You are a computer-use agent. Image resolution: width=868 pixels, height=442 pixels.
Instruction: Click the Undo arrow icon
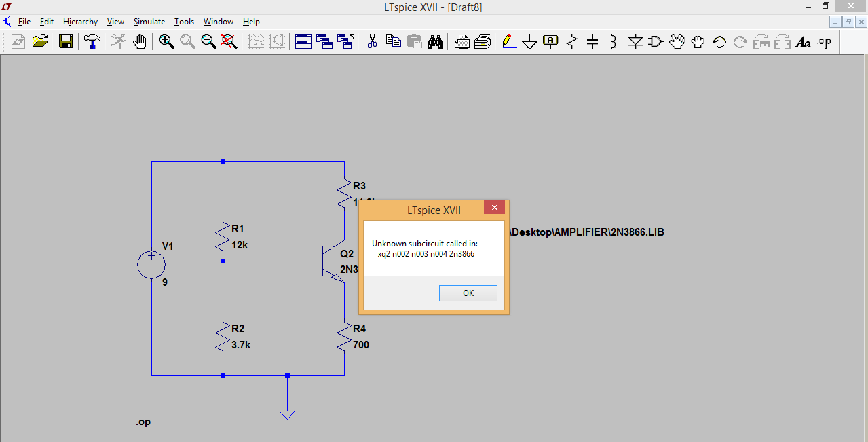719,41
